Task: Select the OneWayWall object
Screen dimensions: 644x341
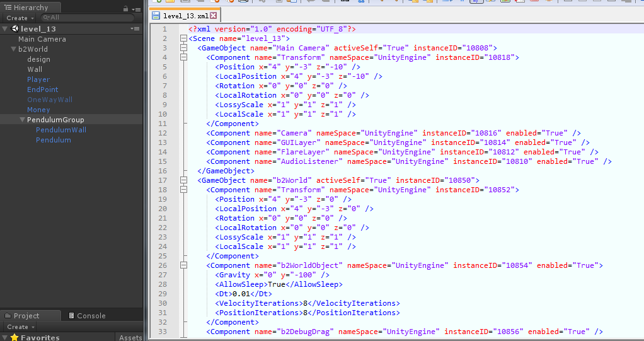Action: (50, 100)
